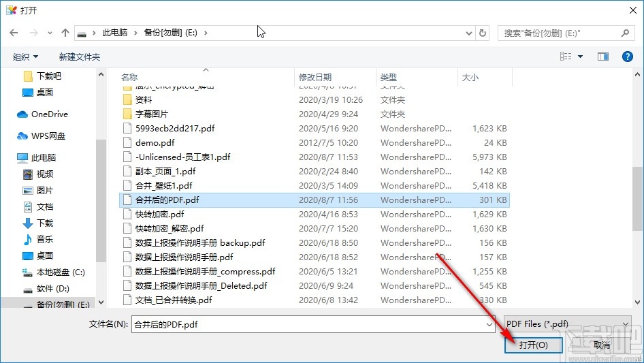Click file list scroll up arrow
The image size is (644, 363).
(x=637, y=75)
